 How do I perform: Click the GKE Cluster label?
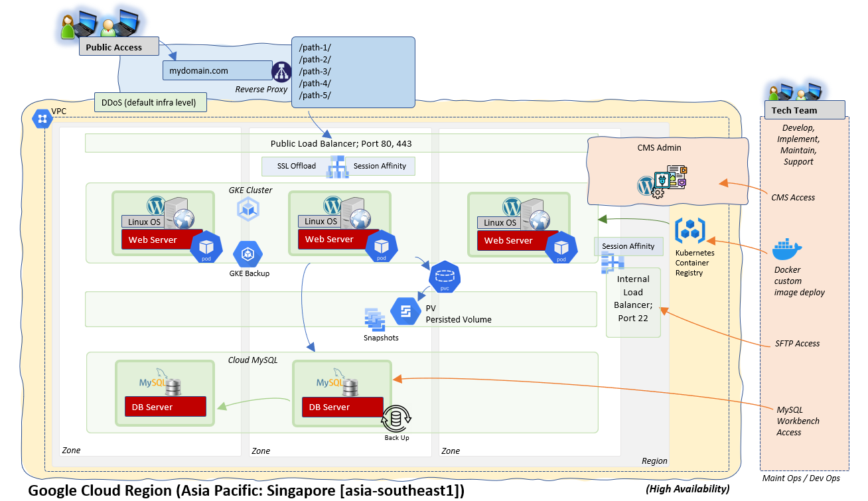pos(250,190)
